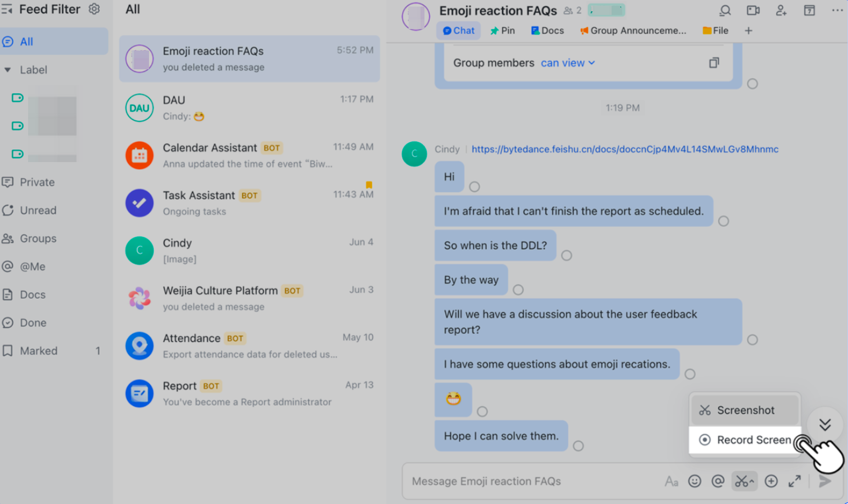The height and width of the screenshot is (504, 848).
Task: Mention a member with the @ icon
Action: [719, 481]
